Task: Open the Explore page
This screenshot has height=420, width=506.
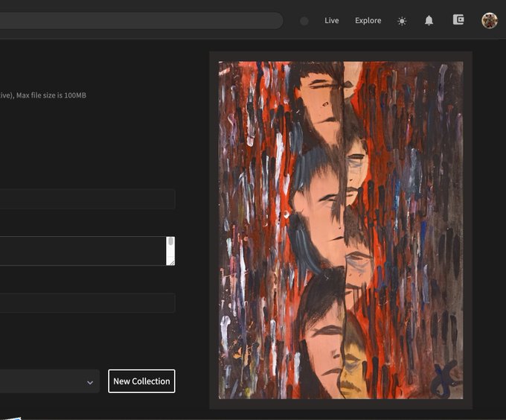Action: pos(368,20)
